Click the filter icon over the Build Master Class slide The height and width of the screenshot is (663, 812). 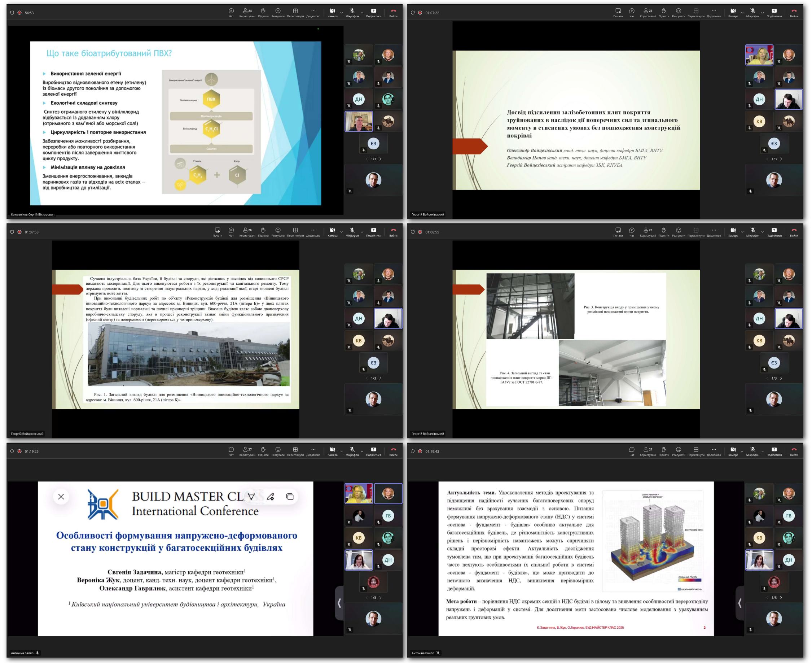251,497
